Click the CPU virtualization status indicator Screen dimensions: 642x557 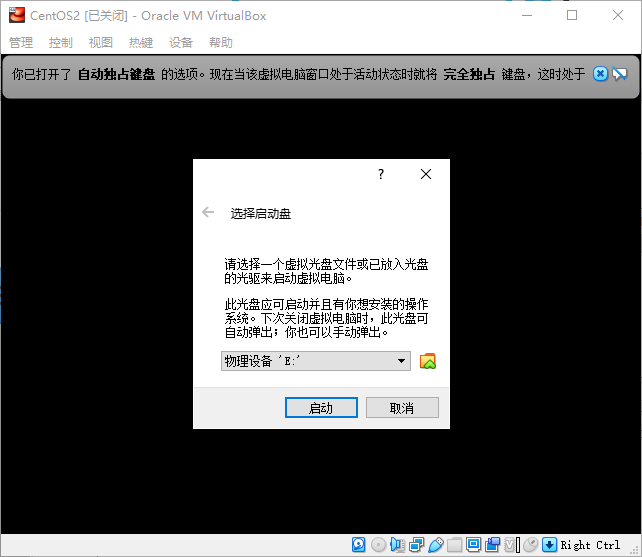(512, 545)
